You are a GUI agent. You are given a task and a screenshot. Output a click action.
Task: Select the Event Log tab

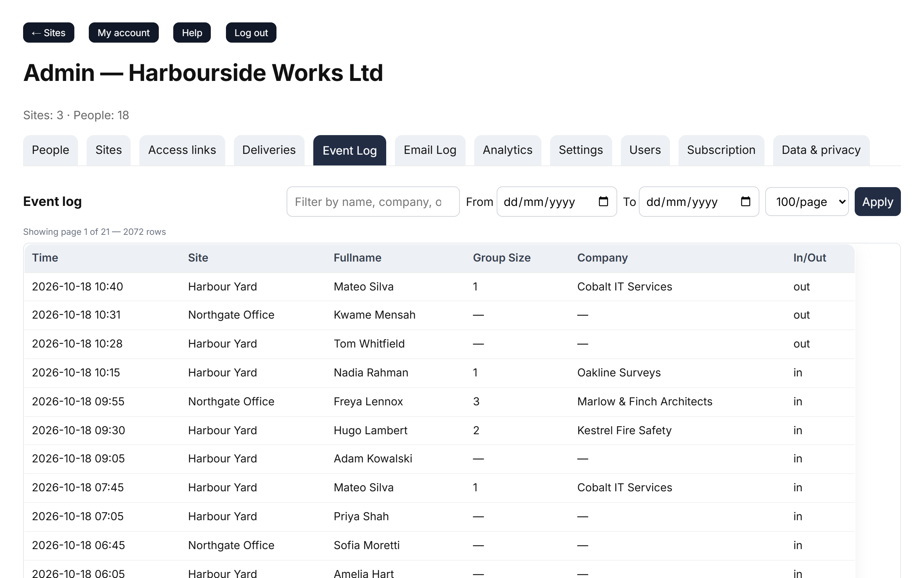(x=349, y=150)
